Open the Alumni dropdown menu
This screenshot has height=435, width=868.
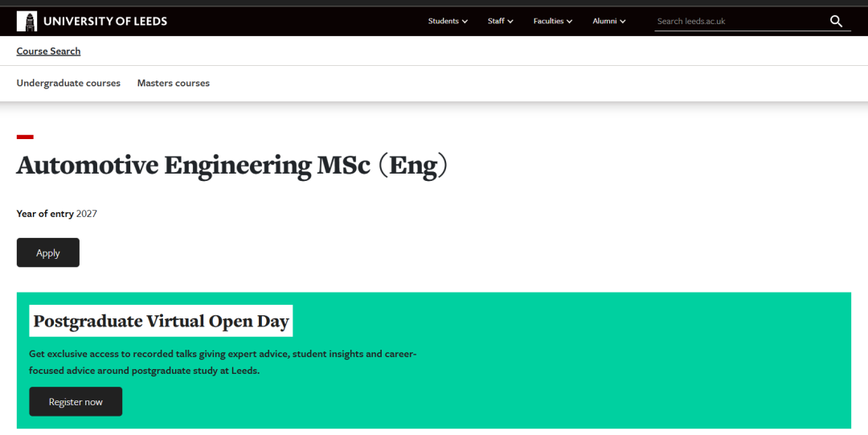[x=609, y=21]
